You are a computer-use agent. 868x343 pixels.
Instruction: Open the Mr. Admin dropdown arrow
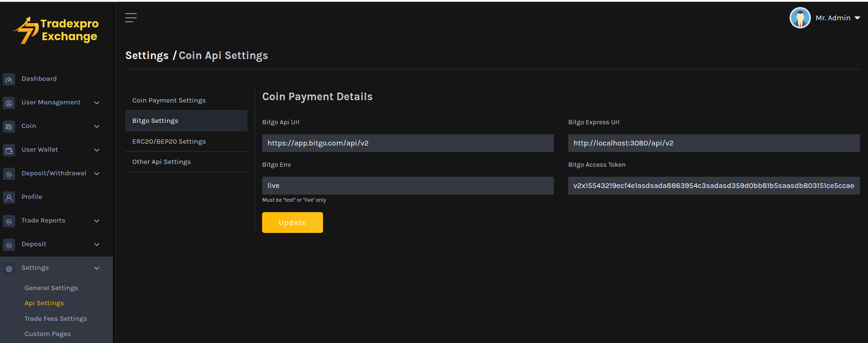pos(857,18)
